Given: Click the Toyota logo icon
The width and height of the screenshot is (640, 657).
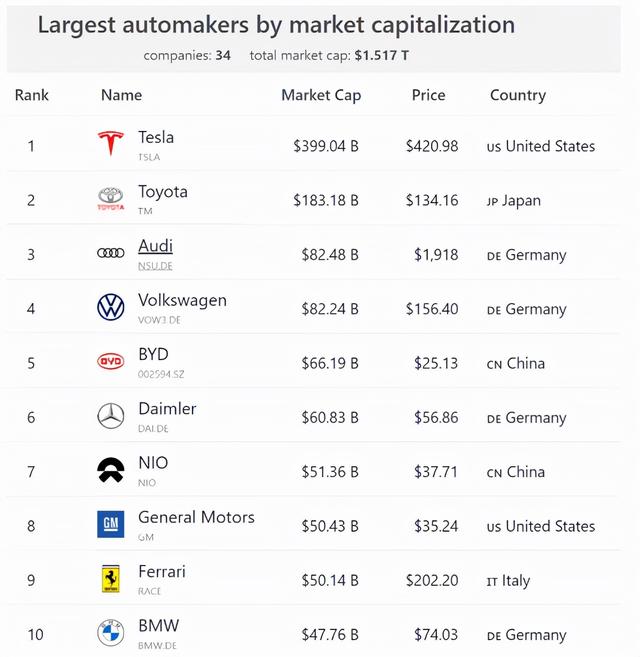Looking at the screenshot, I should point(110,199).
